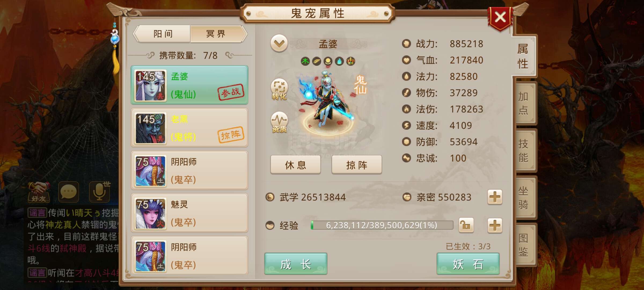Switch to 阳间 realm toggle
Image resolution: width=644 pixels, height=290 pixels.
coord(163,34)
